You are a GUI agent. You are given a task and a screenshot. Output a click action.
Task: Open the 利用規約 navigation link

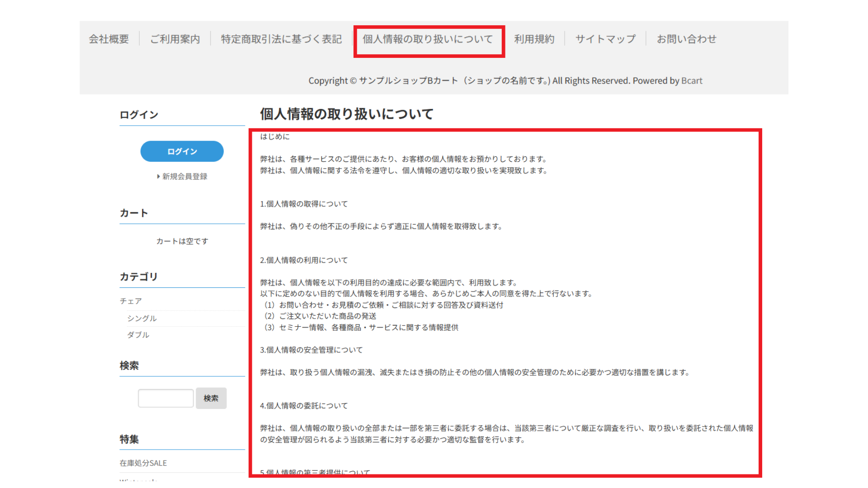pos(534,39)
